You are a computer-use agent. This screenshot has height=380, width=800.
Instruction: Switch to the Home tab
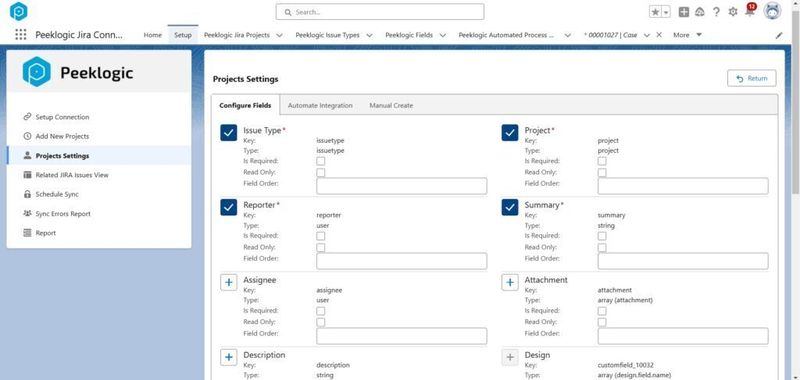pos(153,35)
